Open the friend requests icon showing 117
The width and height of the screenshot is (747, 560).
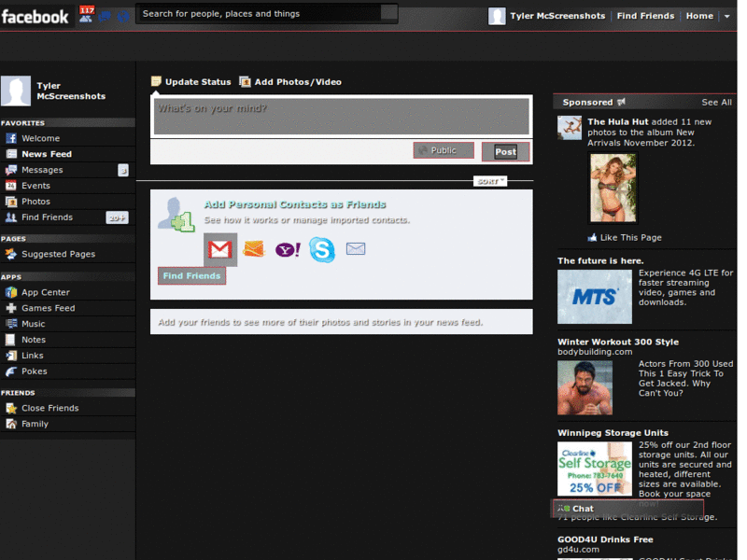[86, 15]
